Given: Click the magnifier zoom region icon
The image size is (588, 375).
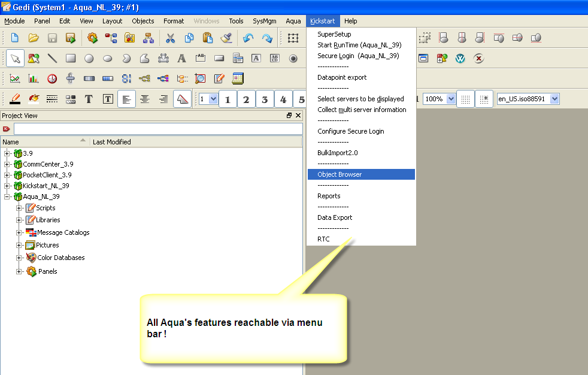Looking at the screenshot, I should [x=200, y=78].
